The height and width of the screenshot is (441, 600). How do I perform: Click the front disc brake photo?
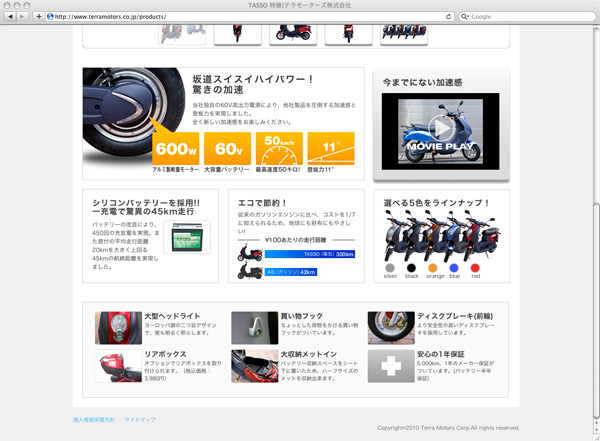[x=391, y=328]
